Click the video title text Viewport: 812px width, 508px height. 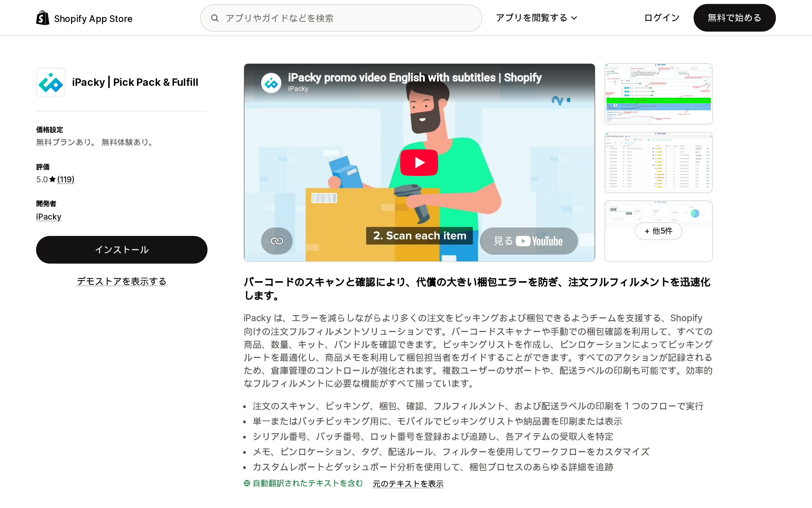tap(415, 77)
